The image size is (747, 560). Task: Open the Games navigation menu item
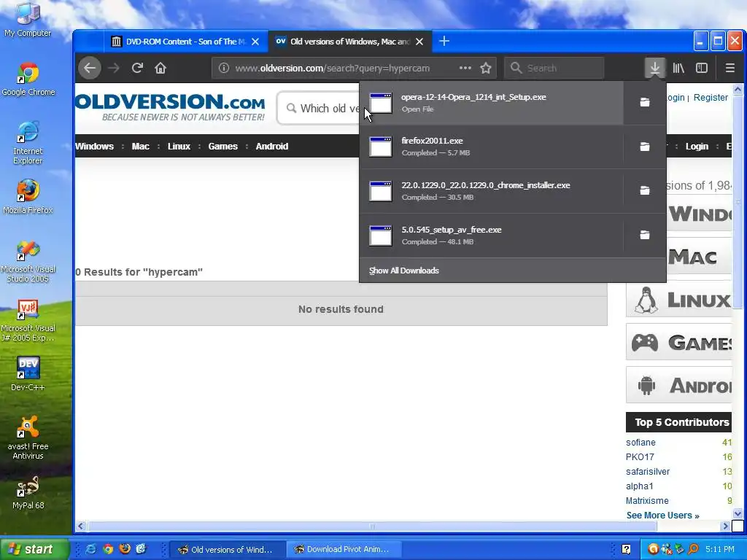(x=222, y=146)
